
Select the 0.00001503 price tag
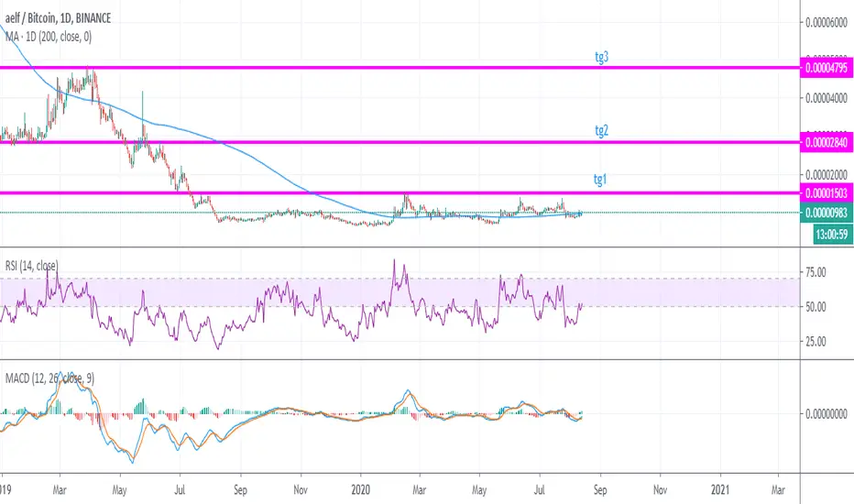827,192
